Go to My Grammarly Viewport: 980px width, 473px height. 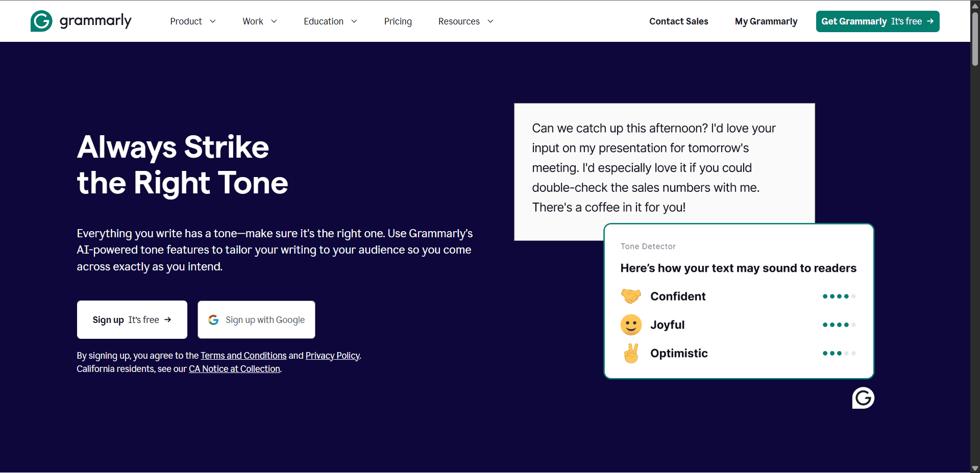tap(766, 21)
